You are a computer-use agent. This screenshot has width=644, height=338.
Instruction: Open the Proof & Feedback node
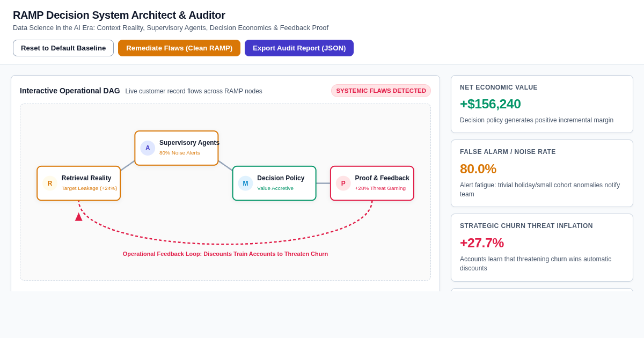[x=372, y=183]
